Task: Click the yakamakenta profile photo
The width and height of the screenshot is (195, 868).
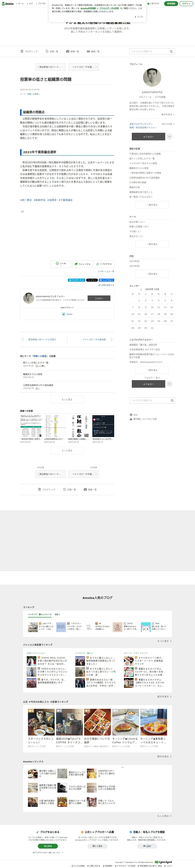Action: (152, 78)
